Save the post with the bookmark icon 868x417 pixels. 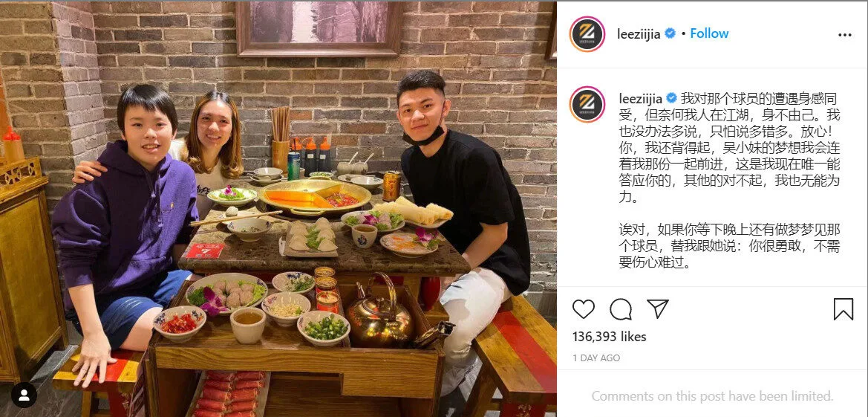point(843,309)
